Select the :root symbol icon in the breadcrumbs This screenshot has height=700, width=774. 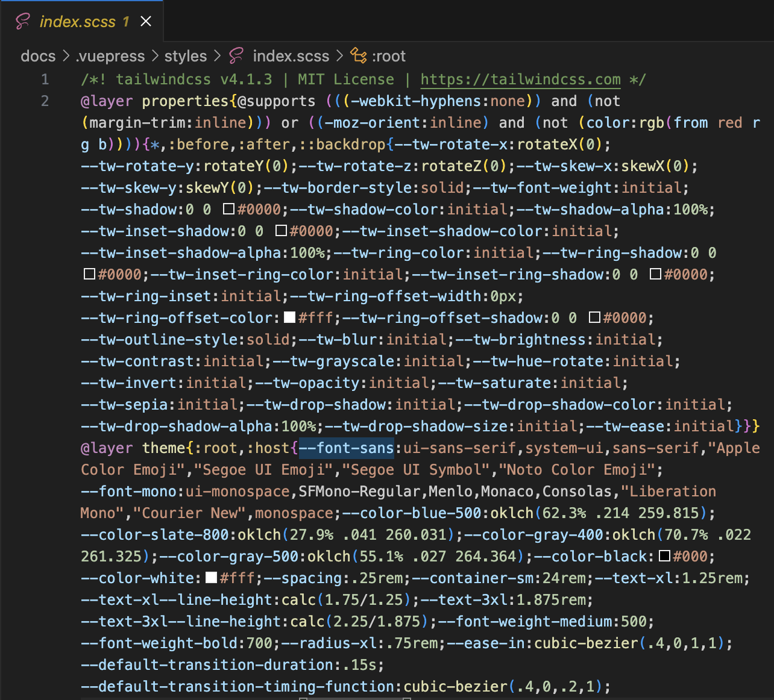[360, 55]
